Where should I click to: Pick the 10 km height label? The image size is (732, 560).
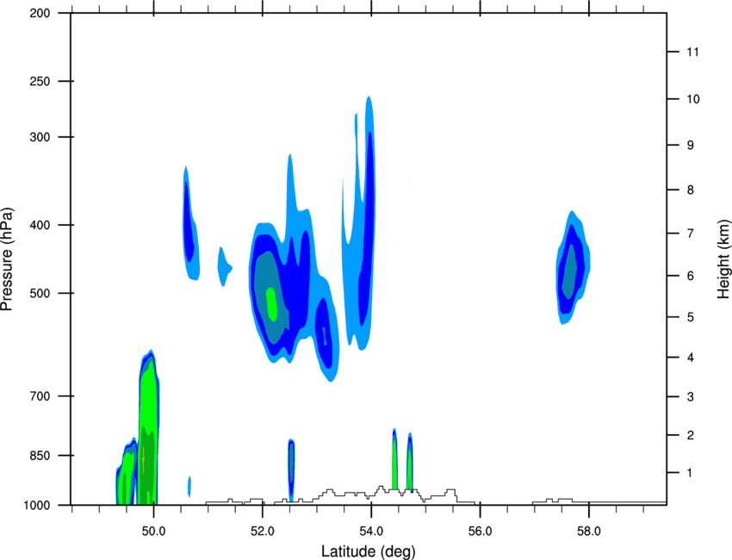point(693,99)
